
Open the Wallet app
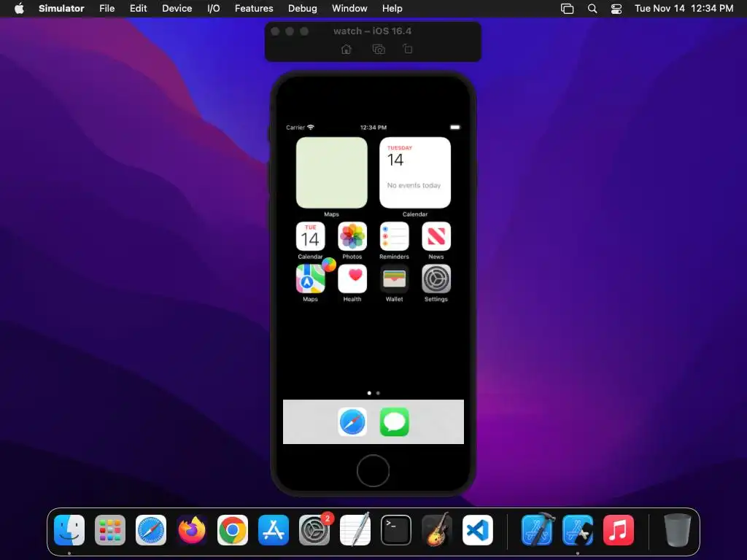pyautogui.click(x=394, y=279)
